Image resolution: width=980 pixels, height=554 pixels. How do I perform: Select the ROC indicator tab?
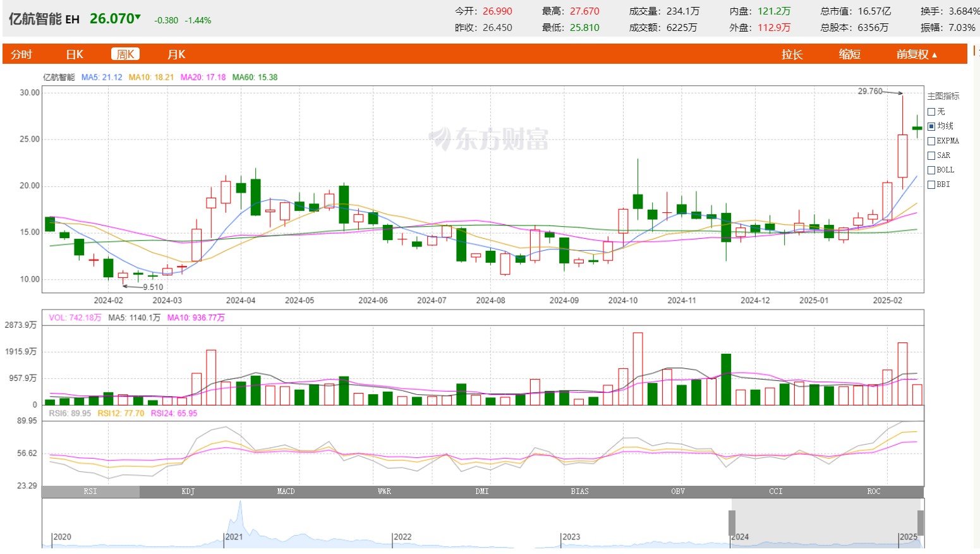[874, 491]
